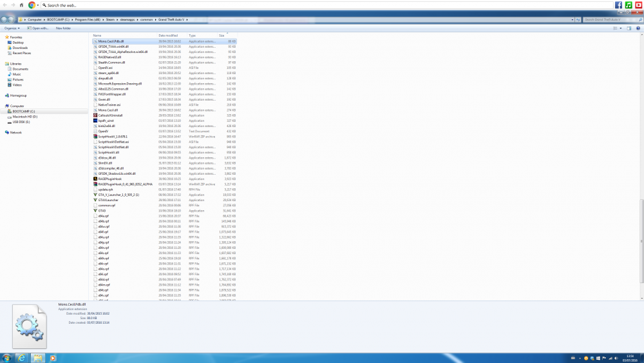The height and width of the screenshot is (363, 644).
Task: Select Downloads in Favorites
Action: pos(17,48)
